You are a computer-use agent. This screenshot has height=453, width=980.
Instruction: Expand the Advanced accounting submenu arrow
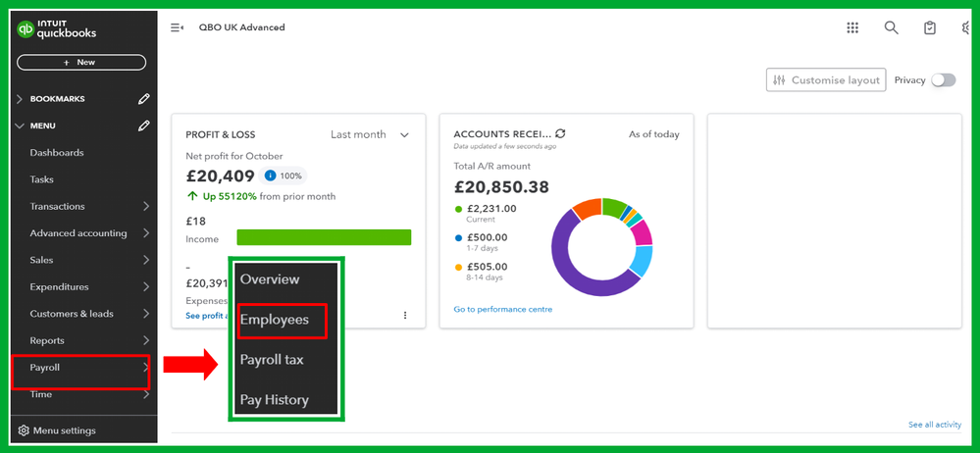(x=145, y=233)
